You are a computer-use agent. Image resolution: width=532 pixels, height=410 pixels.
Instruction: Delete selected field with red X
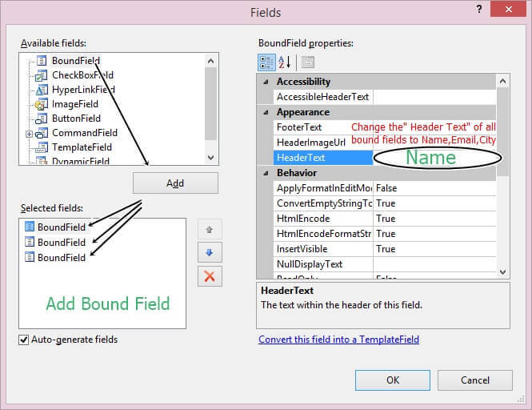tap(210, 276)
